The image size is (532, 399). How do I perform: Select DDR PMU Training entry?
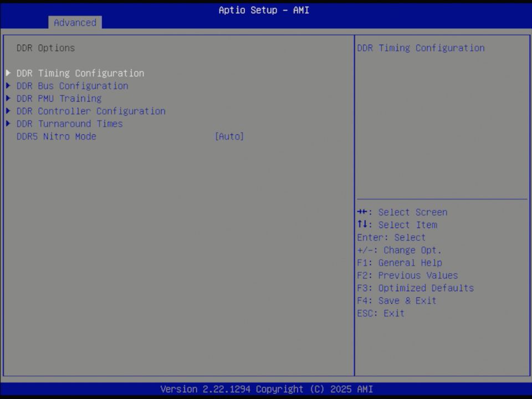(59, 98)
